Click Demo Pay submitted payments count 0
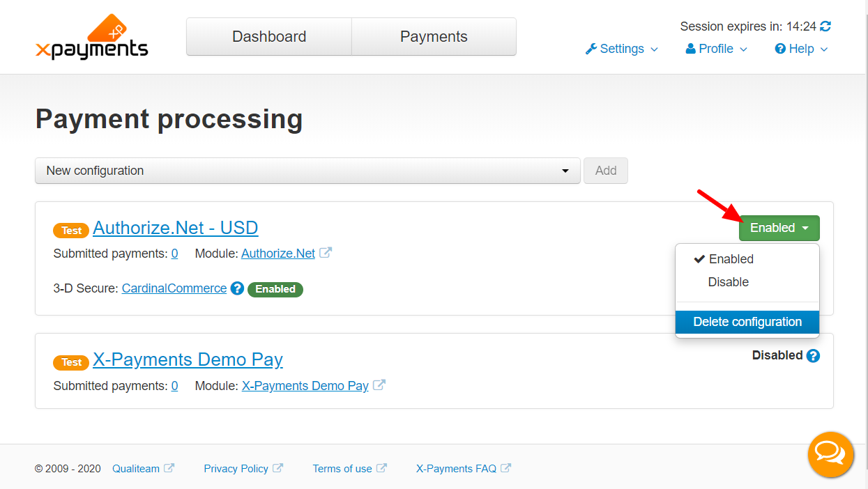 [x=174, y=385]
